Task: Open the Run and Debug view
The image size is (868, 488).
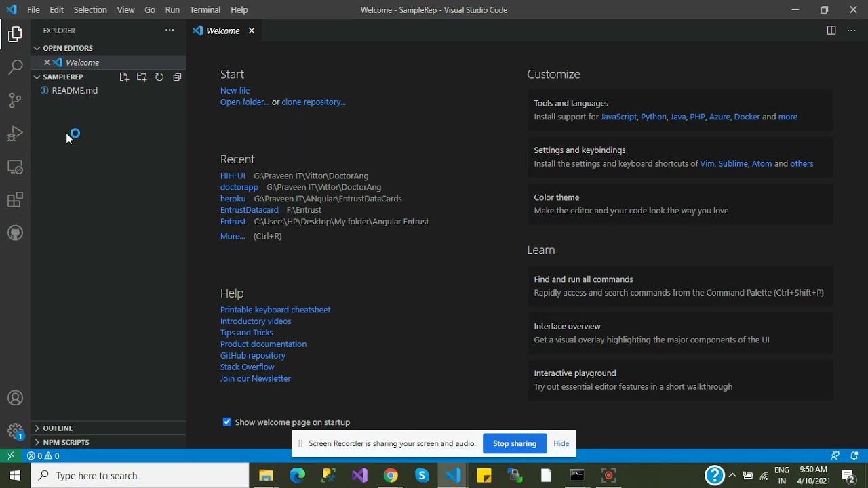Action: click(15, 134)
